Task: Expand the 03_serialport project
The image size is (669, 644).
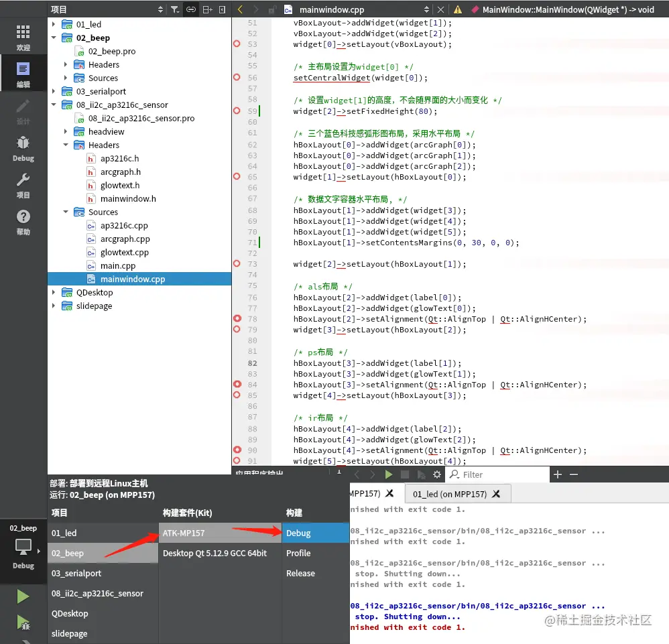Action: (x=54, y=91)
